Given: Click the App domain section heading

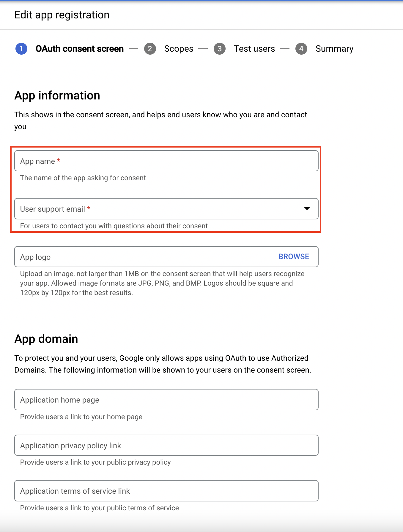Looking at the screenshot, I should click(46, 338).
